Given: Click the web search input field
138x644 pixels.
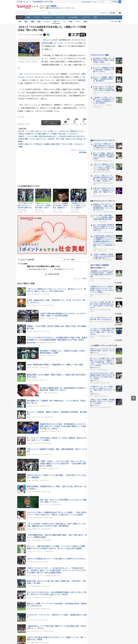Looking at the screenshot, I should [104, 2].
